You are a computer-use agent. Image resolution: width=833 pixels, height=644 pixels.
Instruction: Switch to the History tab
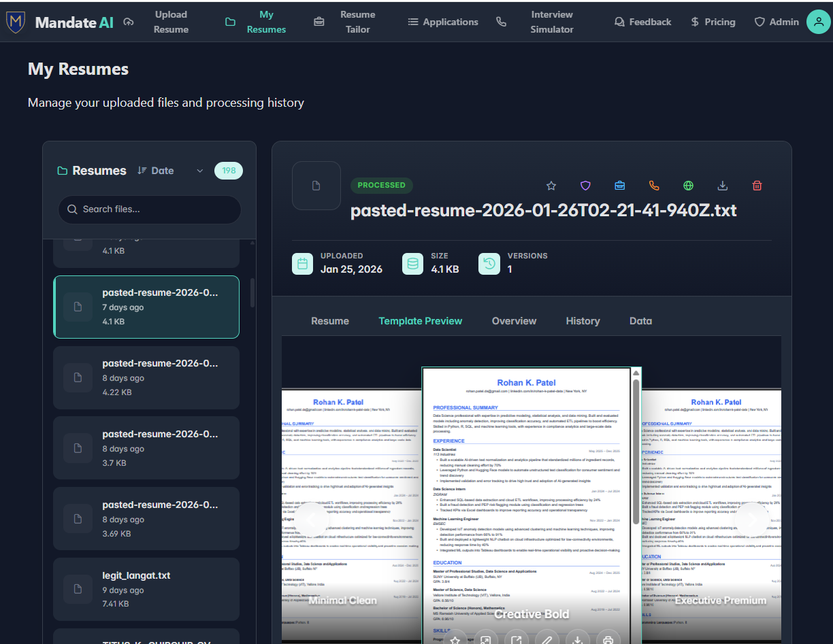tap(583, 320)
